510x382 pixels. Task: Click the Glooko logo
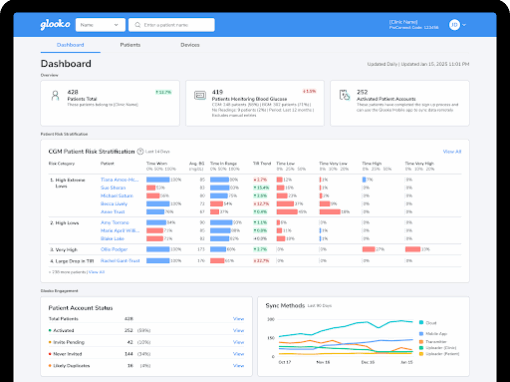[x=55, y=24]
